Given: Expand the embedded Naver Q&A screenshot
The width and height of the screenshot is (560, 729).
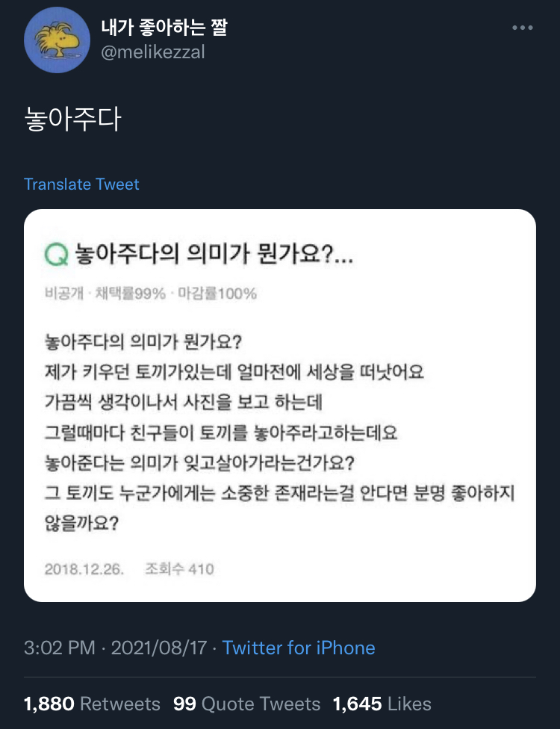Looking at the screenshot, I should click(280, 407).
